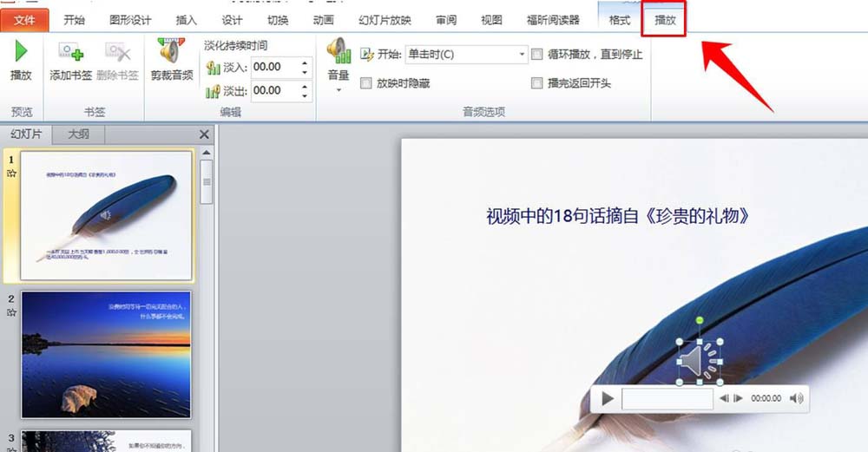Screen dimensions: 868x452
Task: Click the fade-out (淡出) time field
Action: 275,91
